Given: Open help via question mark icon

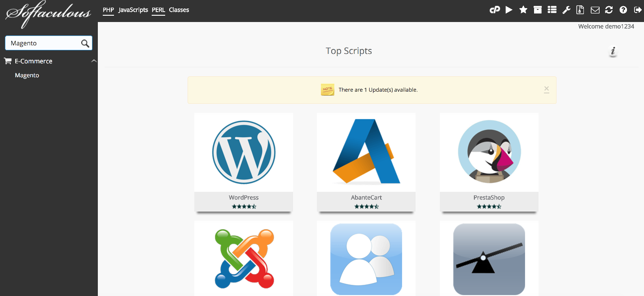Looking at the screenshot, I should point(623,10).
